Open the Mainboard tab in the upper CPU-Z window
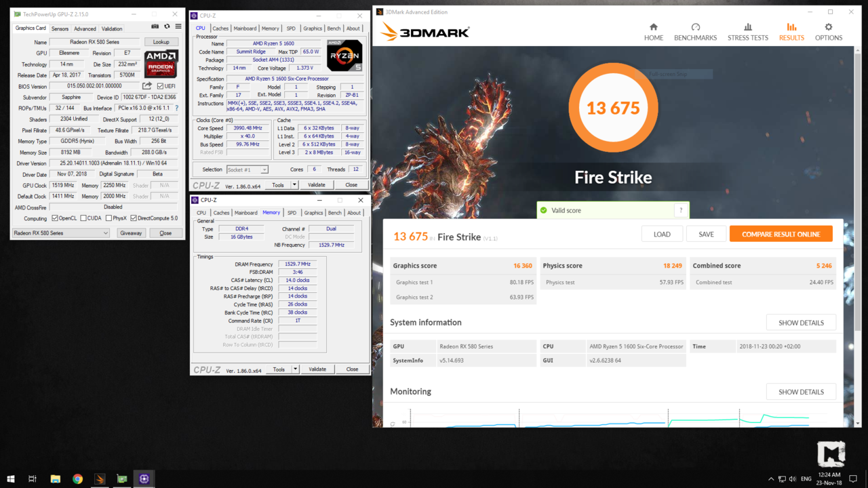Screen dimensions: 868x488 [245, 28]
